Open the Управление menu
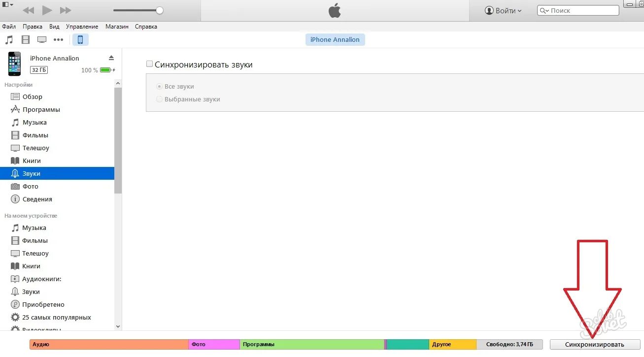Image resolution: width=644 pixels, height=357 pixels. click(82, 27)
